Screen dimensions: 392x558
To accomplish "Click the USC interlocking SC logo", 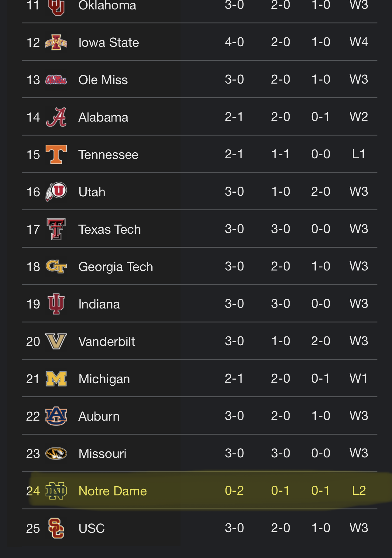I will coord(56,528).
